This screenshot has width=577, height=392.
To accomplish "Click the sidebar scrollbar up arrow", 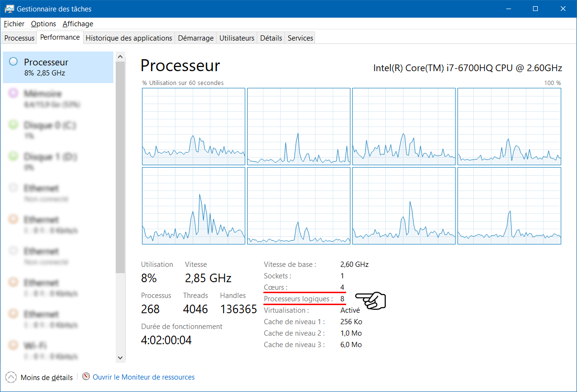I will coord(120,57).
